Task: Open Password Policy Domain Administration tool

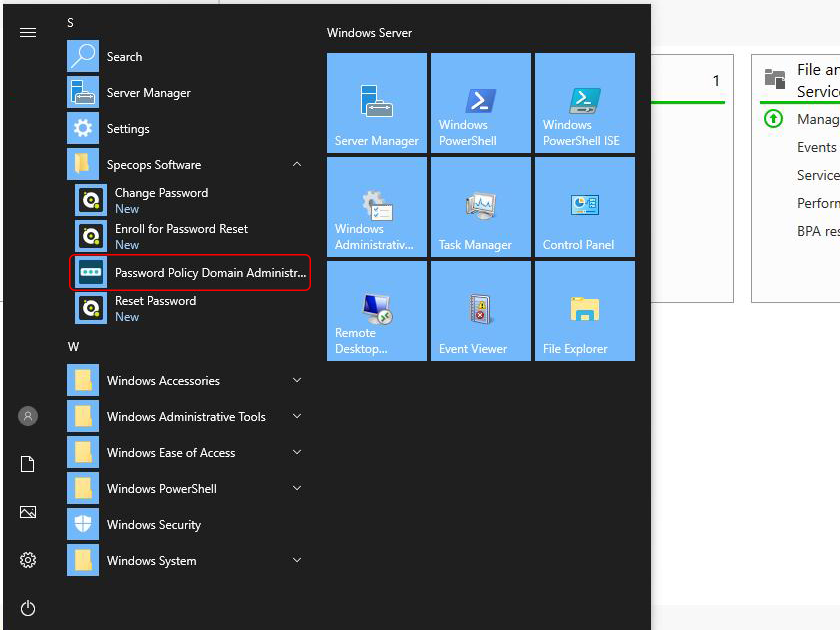Action: (191, 273)
